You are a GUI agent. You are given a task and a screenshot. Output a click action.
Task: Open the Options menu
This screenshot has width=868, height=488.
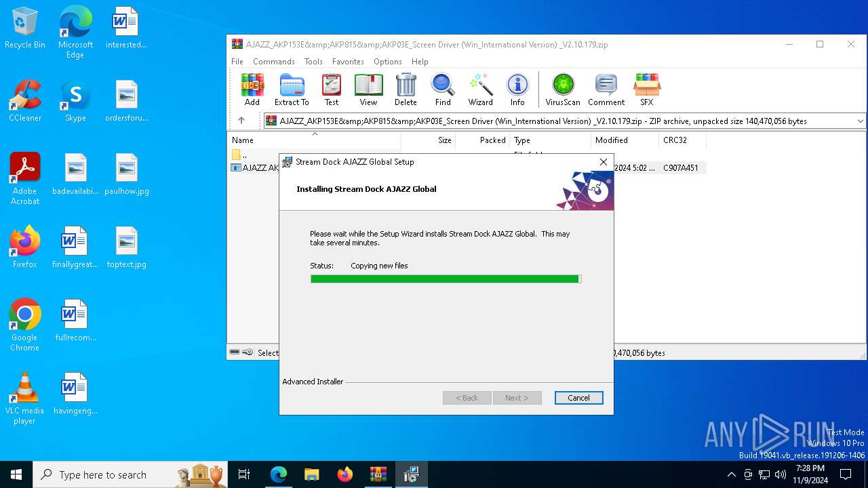[x=388, y=61]
